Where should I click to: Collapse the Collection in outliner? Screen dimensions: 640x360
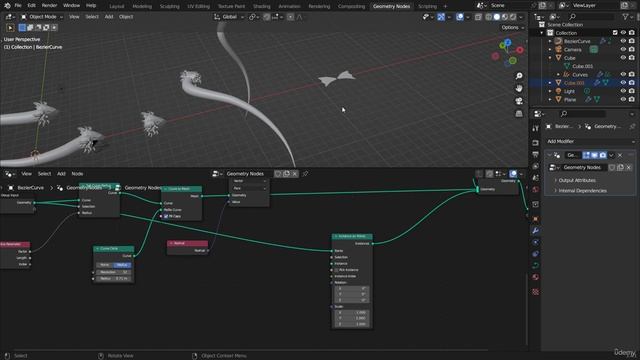pos(542,33)
